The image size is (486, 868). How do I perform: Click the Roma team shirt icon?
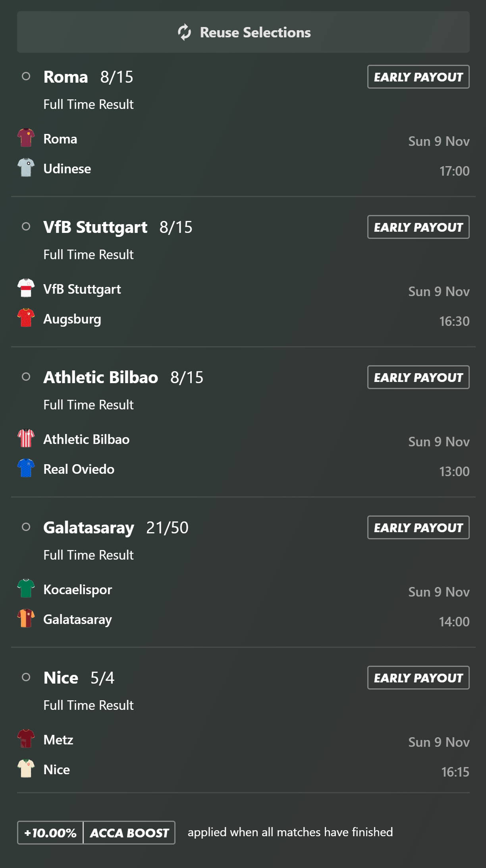[x=26, y=138]
